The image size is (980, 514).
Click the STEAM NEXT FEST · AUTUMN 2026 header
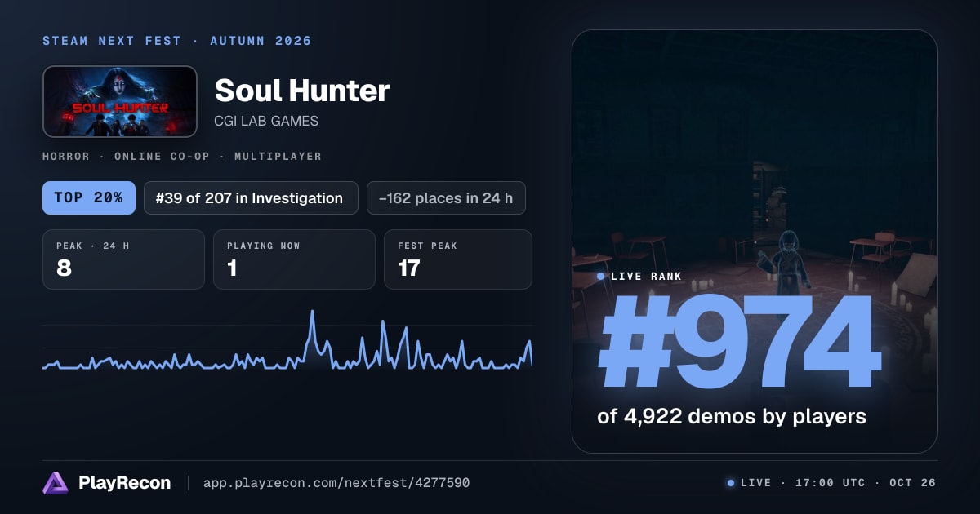177,41
